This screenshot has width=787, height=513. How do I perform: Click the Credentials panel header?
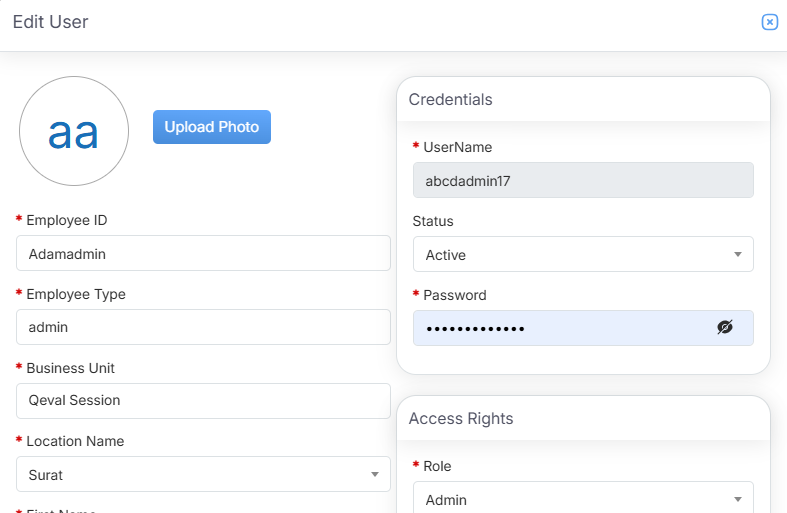pyautogui.click(x=451, y=100)
